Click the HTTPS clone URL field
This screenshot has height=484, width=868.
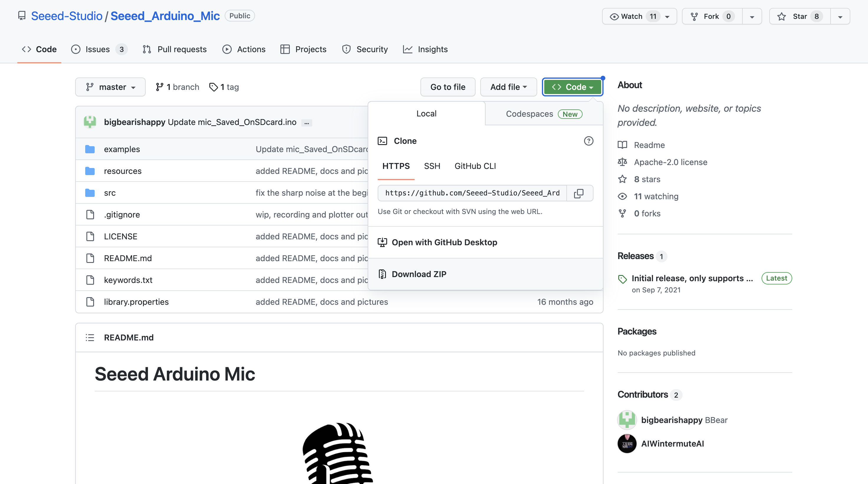[x=472, y=193]
